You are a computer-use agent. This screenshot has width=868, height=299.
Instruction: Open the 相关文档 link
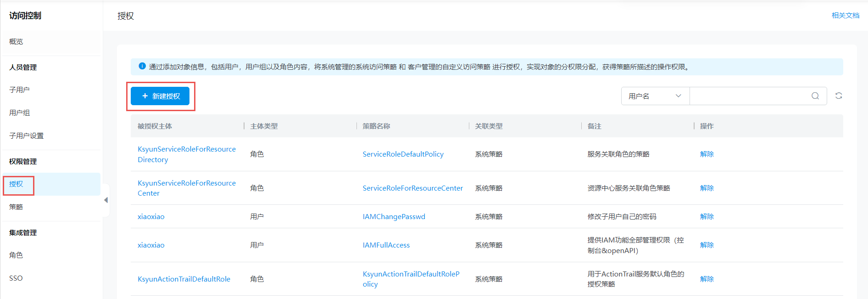coord(845,16)
